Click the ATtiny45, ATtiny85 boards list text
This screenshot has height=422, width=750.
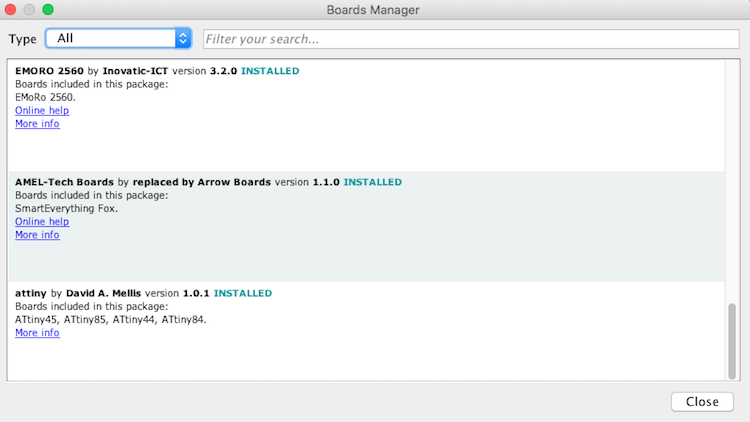(x=110, y=320)
